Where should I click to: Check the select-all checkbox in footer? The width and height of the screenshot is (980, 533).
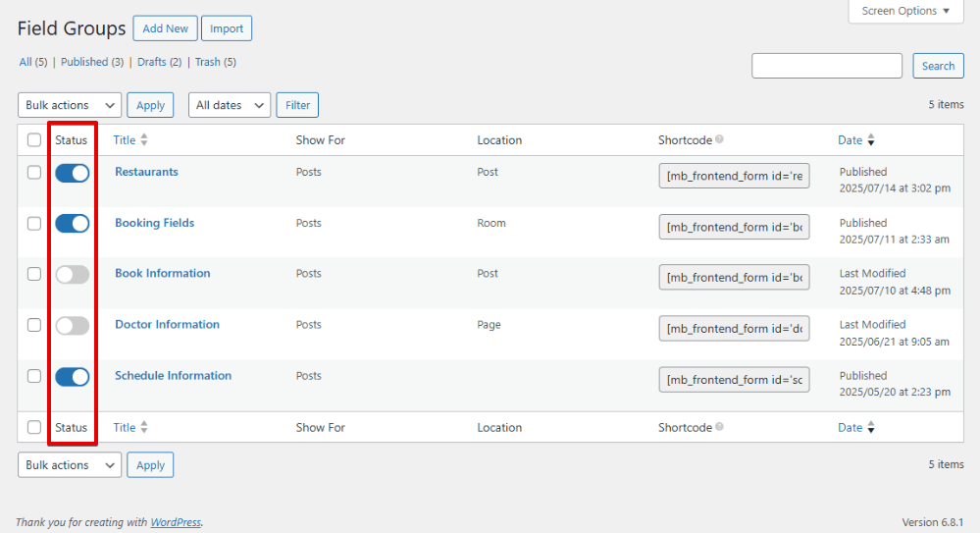tap(34, 427)
